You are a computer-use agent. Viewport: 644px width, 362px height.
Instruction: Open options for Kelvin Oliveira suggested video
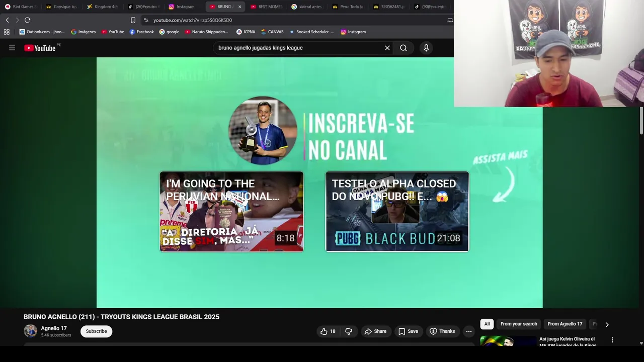612,340
